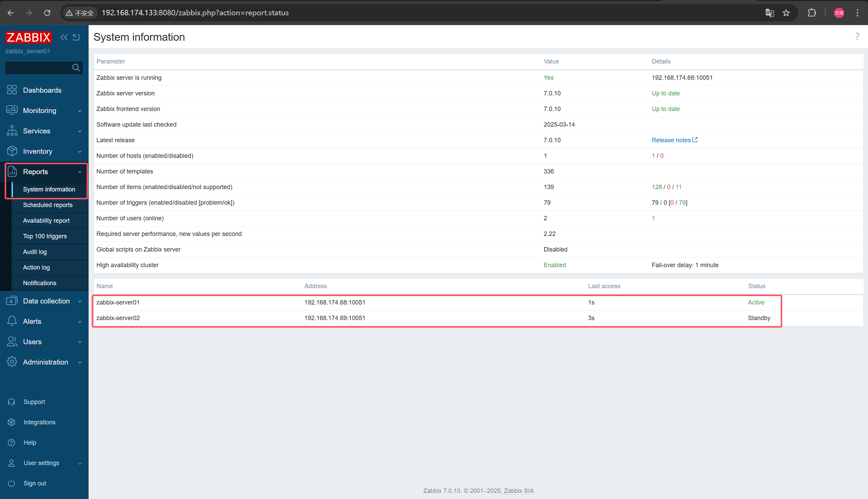Click the Fail-over delay: 1 minute detail
This screenshot has width=868, height=499.
pos(685,265)
